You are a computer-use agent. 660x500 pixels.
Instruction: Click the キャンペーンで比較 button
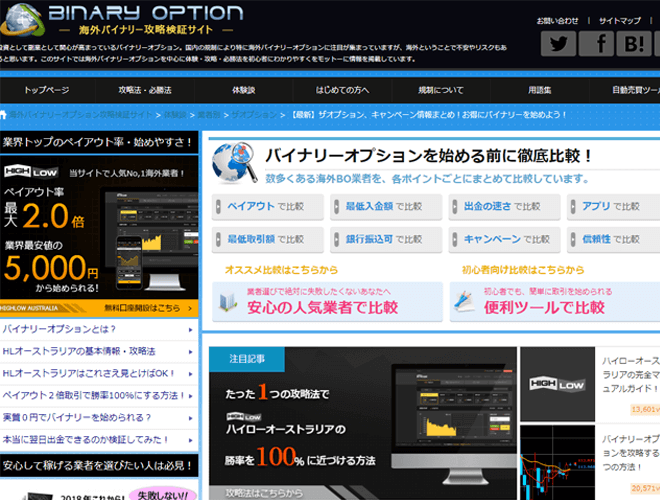point(504,239)
